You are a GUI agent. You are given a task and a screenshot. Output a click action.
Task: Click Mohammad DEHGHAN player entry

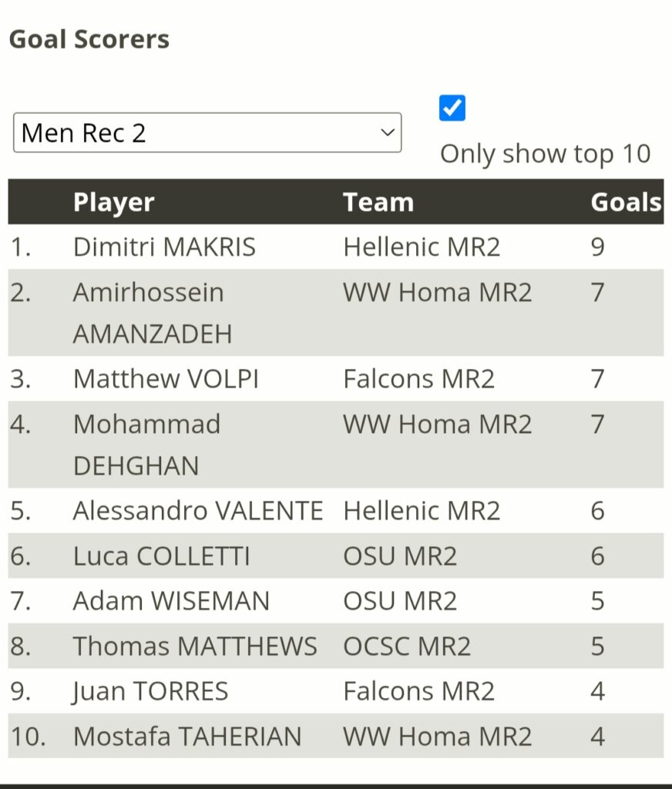[x=147, y=445]
